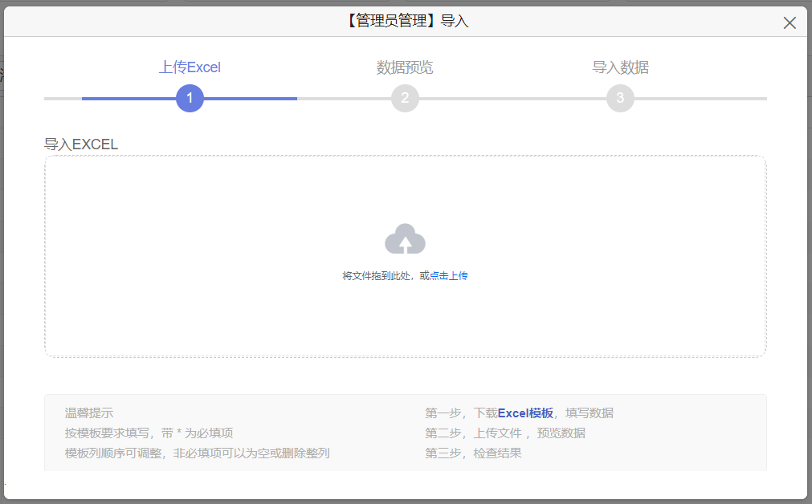The height and width of the screenshot is (504, 812).
Task: Click the 点击上传 link
Action: tap(448, 276)
